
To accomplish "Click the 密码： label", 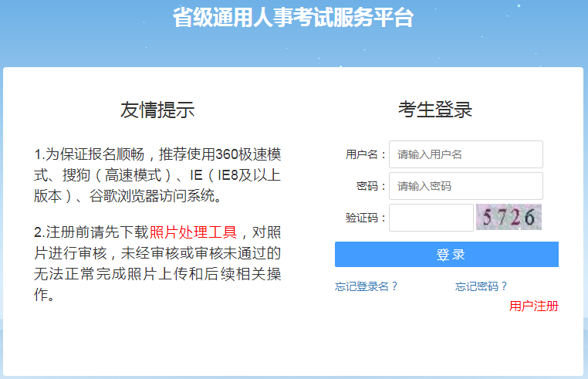I will (371, 186).
